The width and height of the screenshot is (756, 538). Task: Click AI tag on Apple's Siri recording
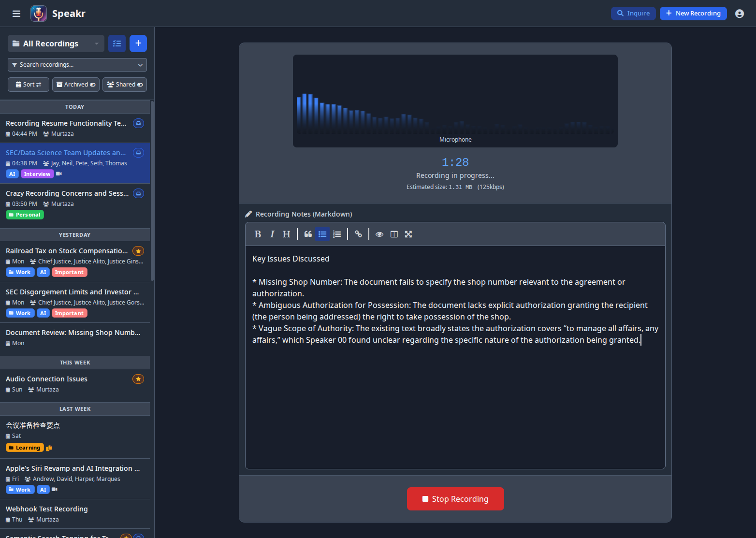click(43, 490)
